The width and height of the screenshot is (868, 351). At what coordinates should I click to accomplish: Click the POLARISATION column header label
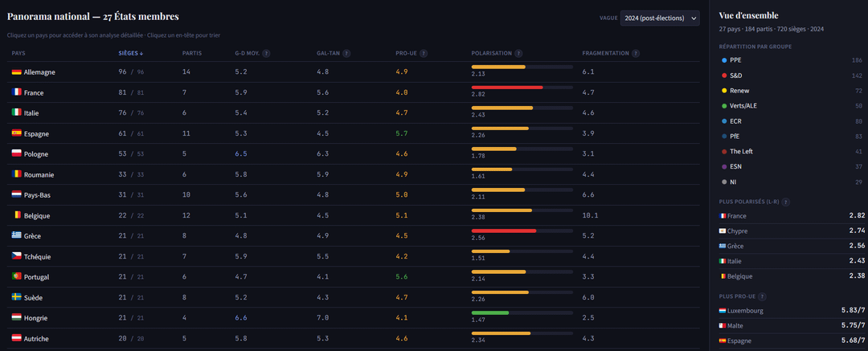[x=491, y=54]
